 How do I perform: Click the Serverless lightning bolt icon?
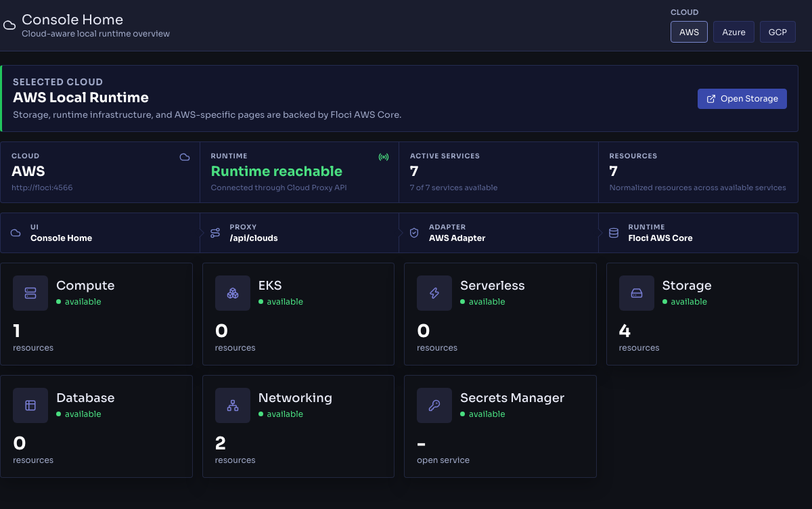click(x=434, y=293)
